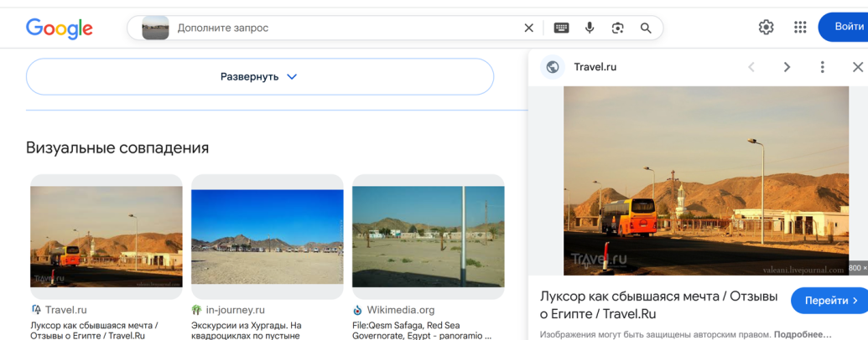
Task: Open three-dot more options in side panel
Action: click(822, 68)
